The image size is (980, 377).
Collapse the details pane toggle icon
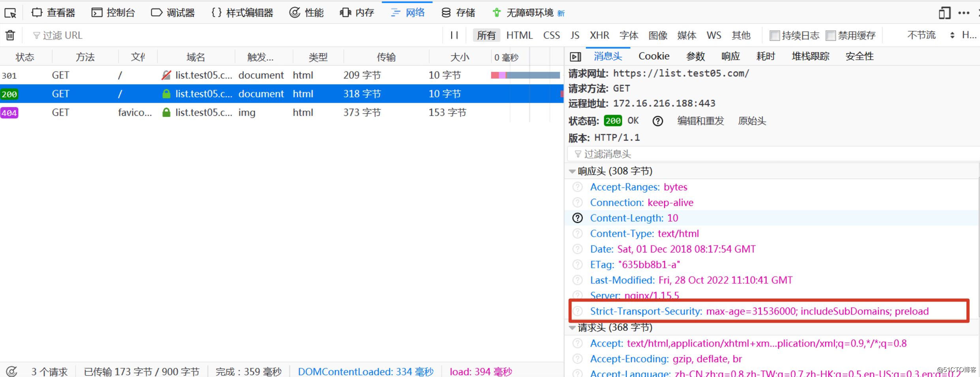point(575,57)
